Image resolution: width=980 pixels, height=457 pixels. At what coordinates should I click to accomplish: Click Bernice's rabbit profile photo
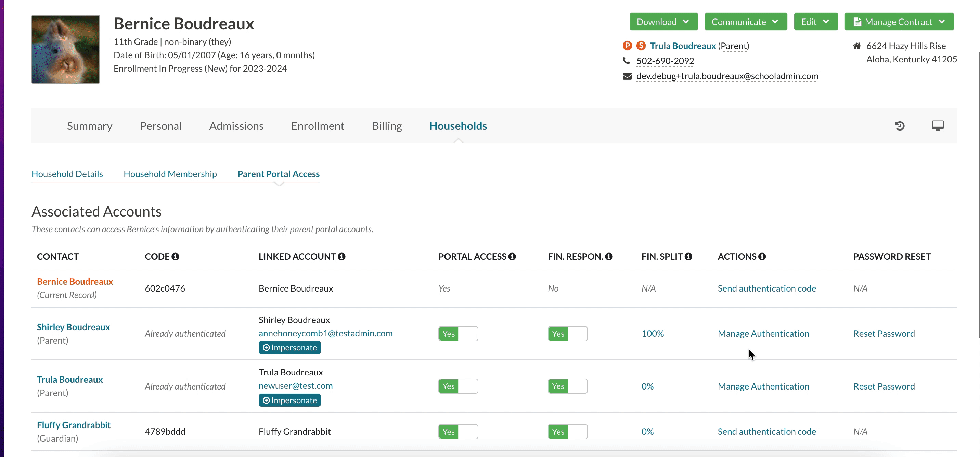65,49
